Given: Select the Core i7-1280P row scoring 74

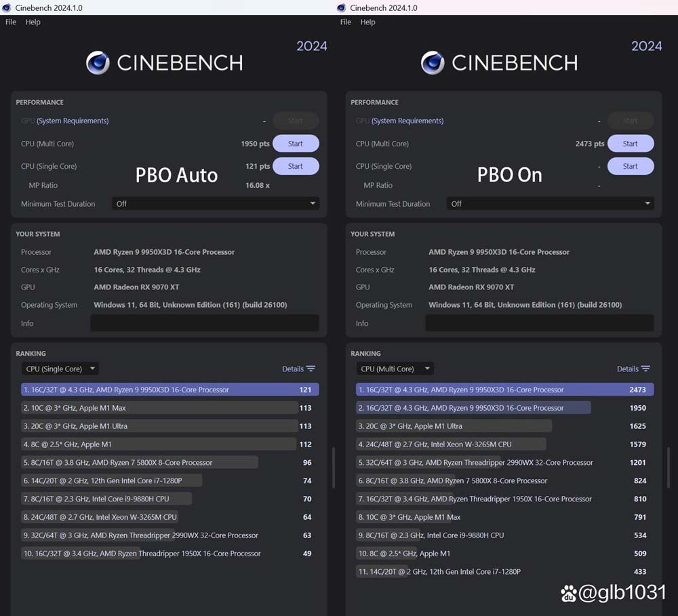Looking at the screenshot, I should 170,480.
